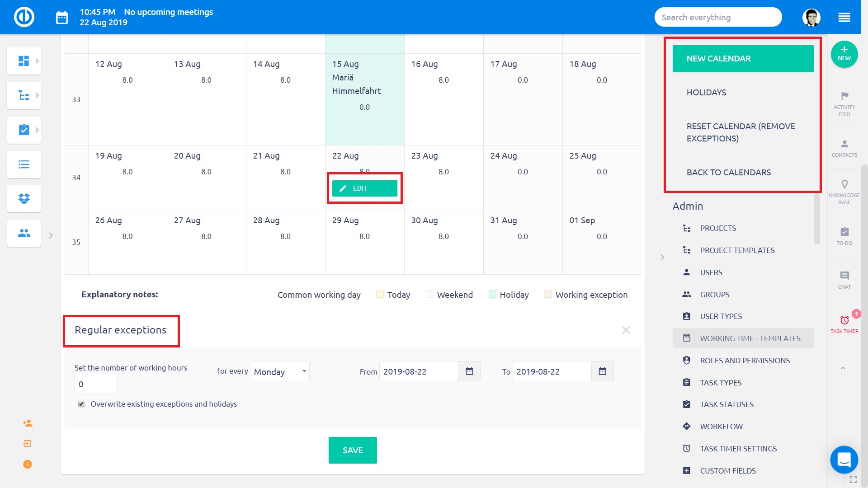The image size is (868, 488).
Task: Open the Monday weekday dropdown
Action: point(279,371)
